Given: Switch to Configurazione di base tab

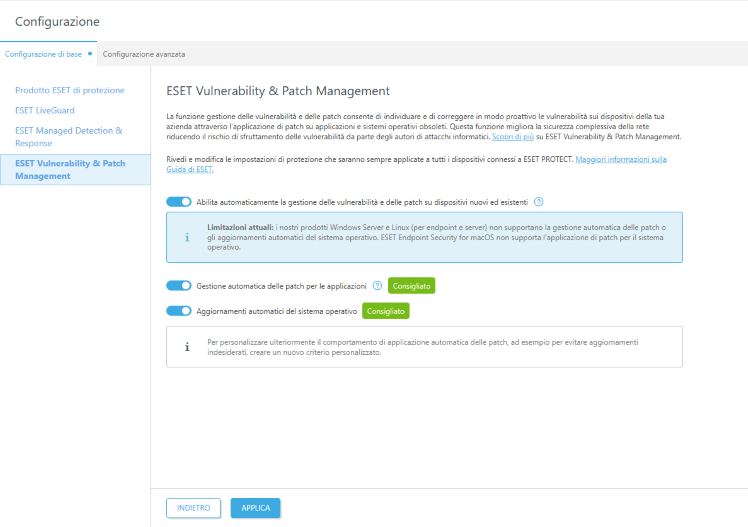Looking at the screenshot, I should tap(48, 54).
